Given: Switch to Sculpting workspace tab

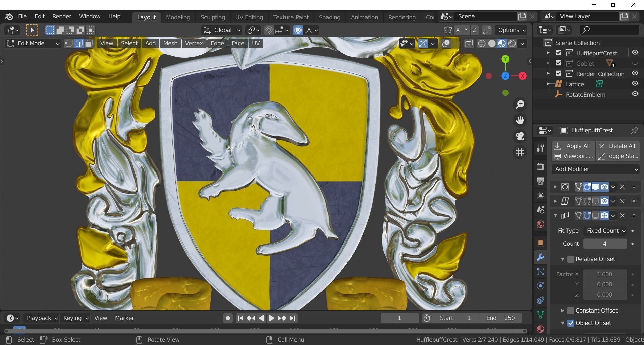Looking at the screenshot, I should point(213,17).
